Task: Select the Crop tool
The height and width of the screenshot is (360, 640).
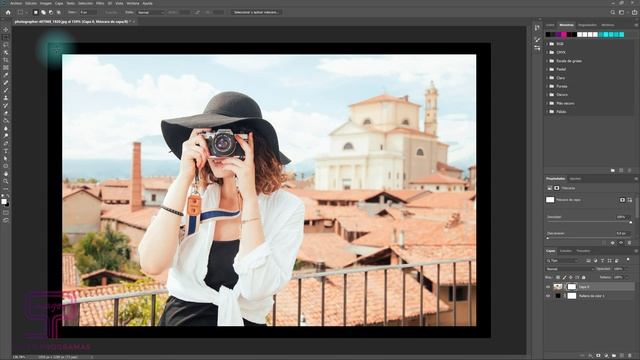Action: point(6,60)
